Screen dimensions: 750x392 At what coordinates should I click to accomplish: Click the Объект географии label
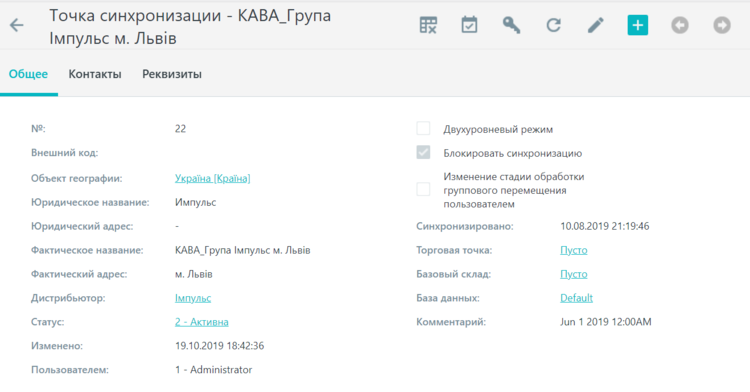click(77, 178)
